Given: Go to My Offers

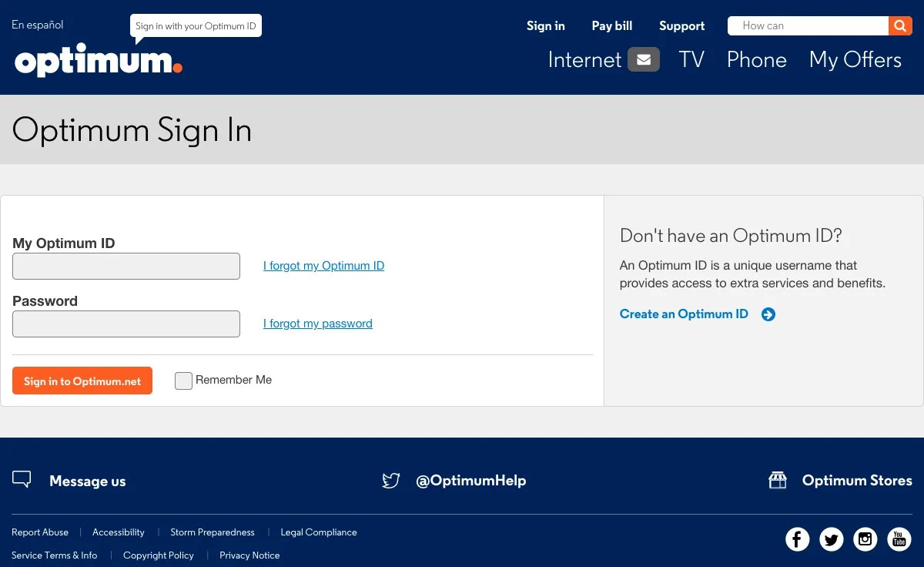Looking at the screenshot, I should click(855, 59).
